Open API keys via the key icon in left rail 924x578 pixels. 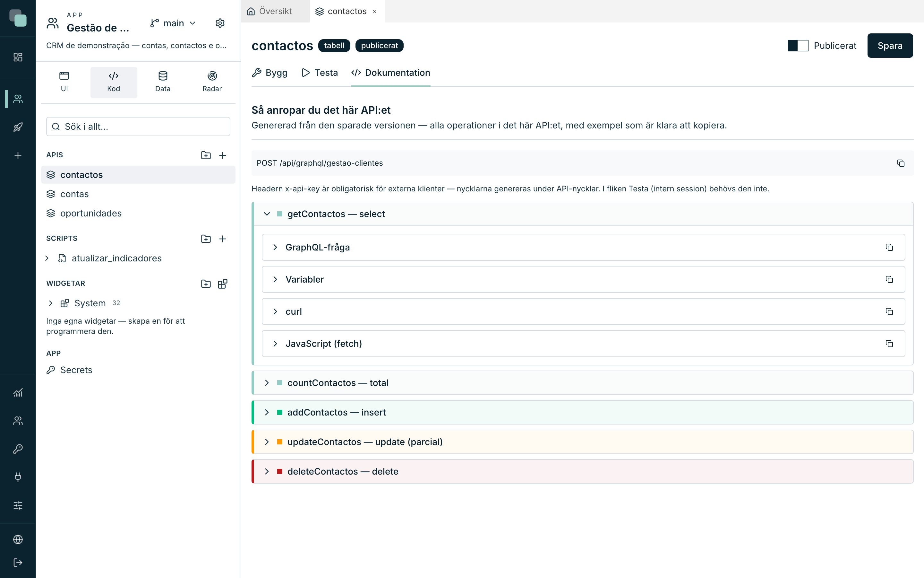pos(18,449)
